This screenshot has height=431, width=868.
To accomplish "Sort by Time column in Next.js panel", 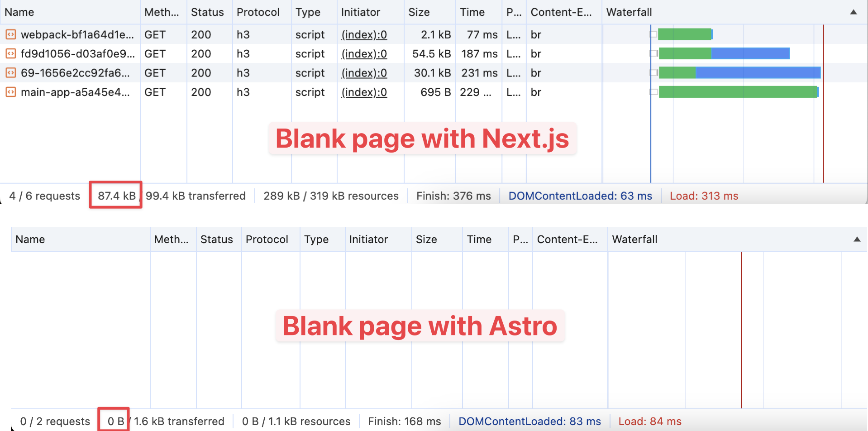I will (478, 12).
